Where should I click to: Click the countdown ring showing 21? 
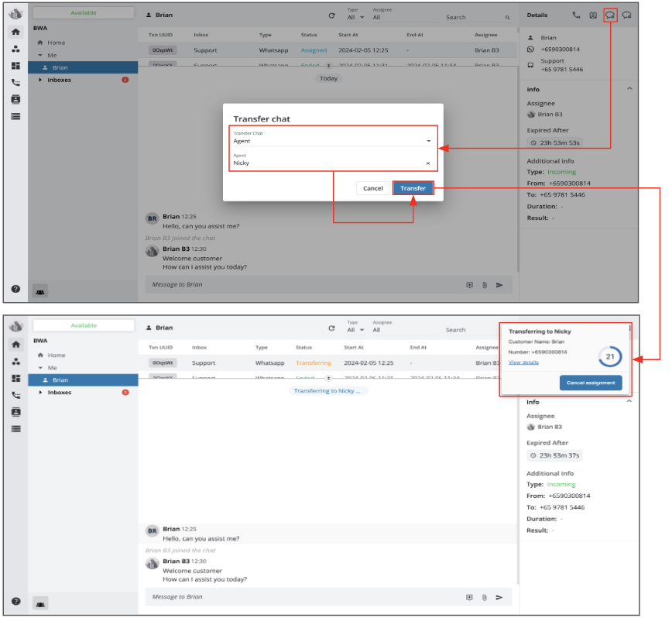610,356
